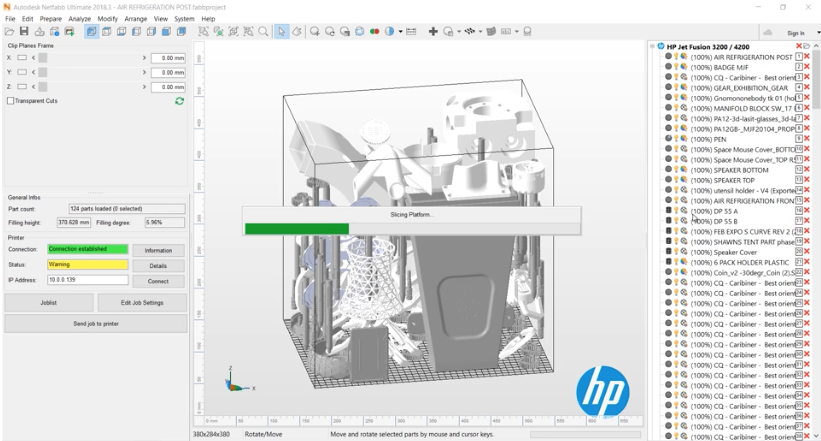Toggle the grey circle of PEN row
821x441 pixels.
(x=668, y=139)
